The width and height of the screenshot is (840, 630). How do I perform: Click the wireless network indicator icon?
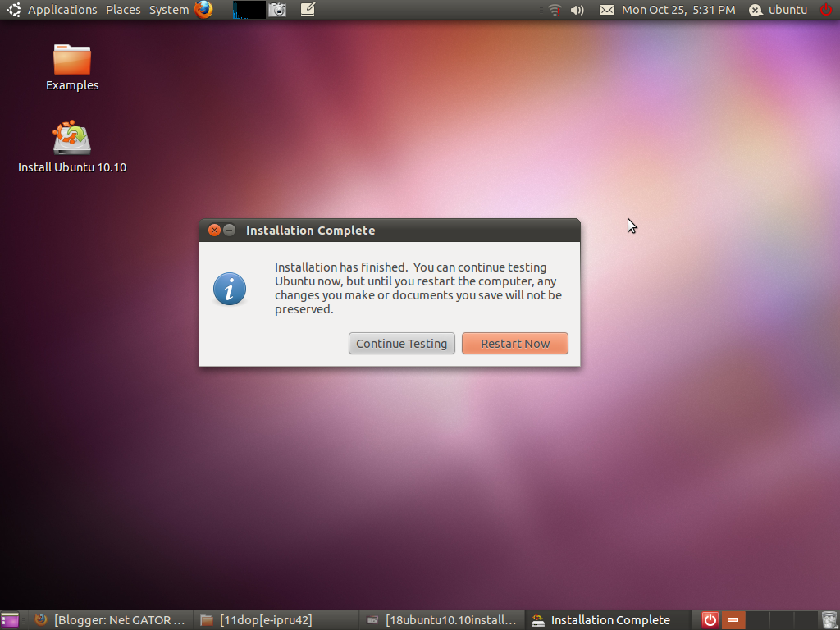point(555,10)
